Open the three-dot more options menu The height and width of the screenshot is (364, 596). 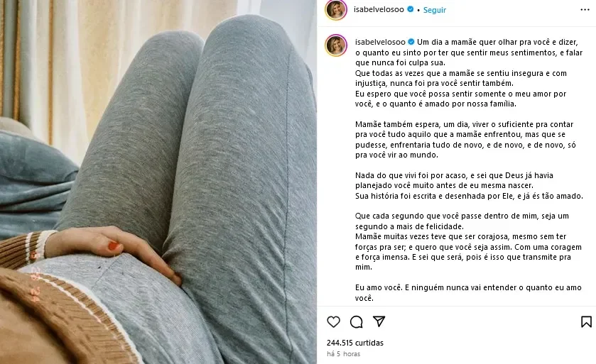click(585, 9)
